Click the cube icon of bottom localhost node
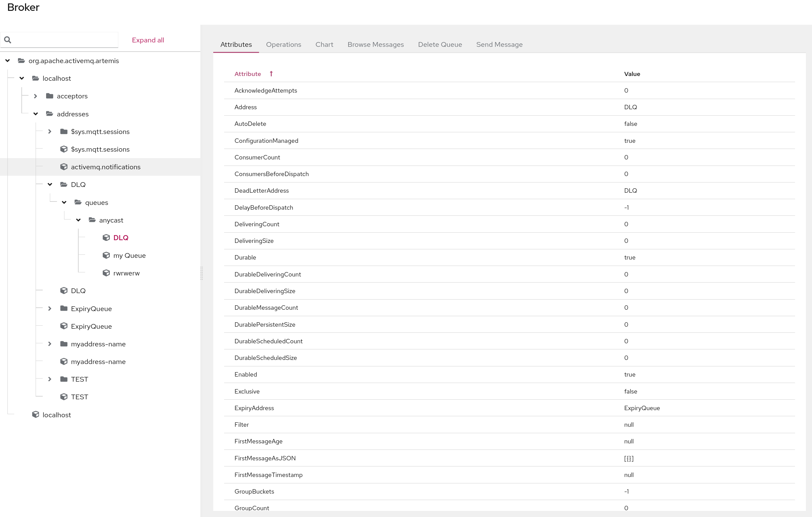Screen dimensions: 812x517 (36, 415)
